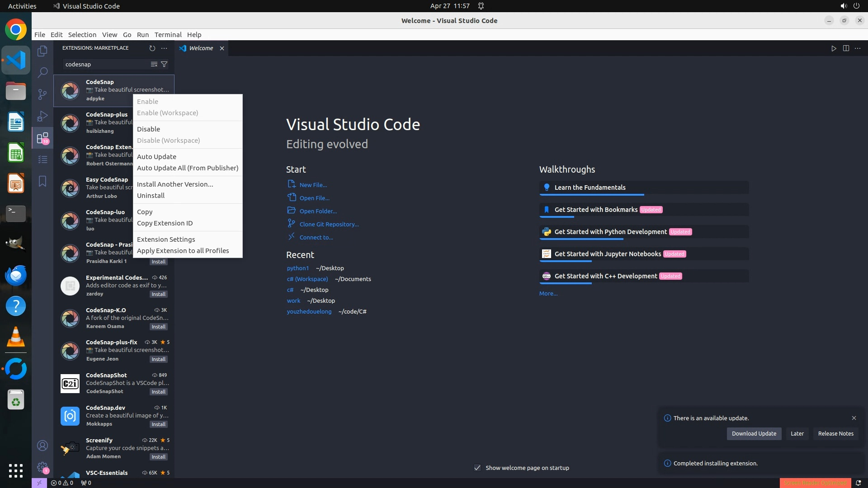Refresh the extensions marketplace list
Screen dimensions: 868x488
(x=152, y=48)
